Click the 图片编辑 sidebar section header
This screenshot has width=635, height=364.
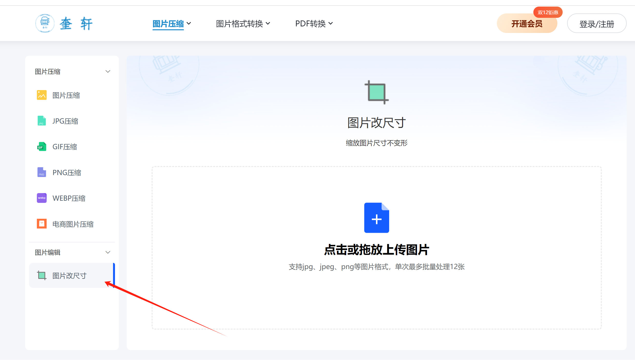72,252
